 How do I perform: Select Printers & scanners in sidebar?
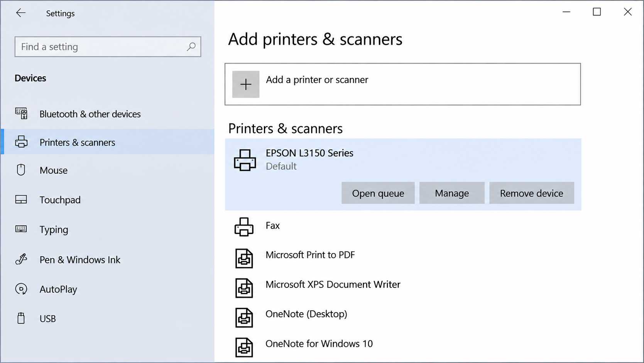[108, 142]
